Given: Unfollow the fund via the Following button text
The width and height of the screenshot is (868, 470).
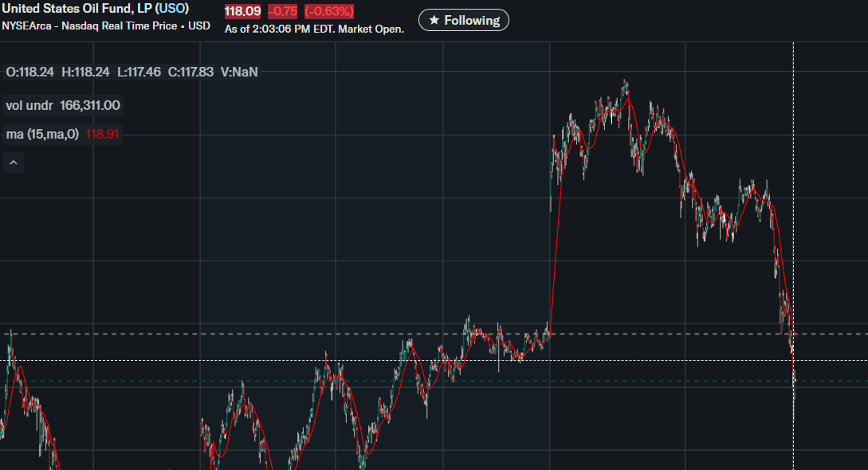Looking at the screenshot, I should coord(471,20).
